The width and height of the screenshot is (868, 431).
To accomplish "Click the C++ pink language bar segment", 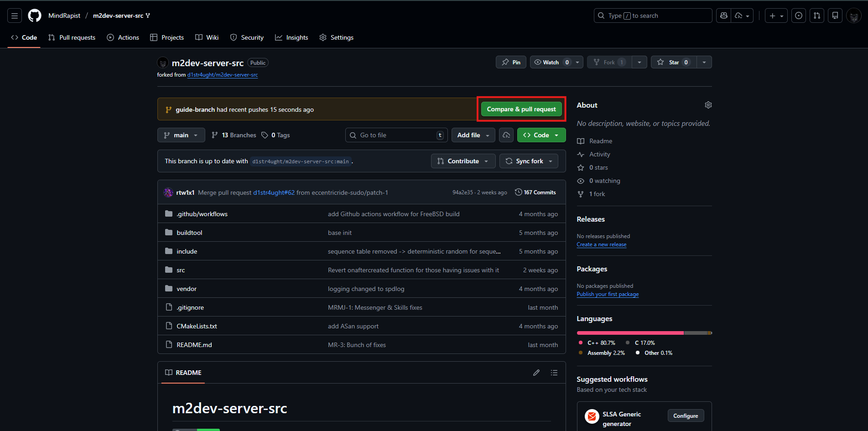I will pyautogui.click(x=630, y=333).
